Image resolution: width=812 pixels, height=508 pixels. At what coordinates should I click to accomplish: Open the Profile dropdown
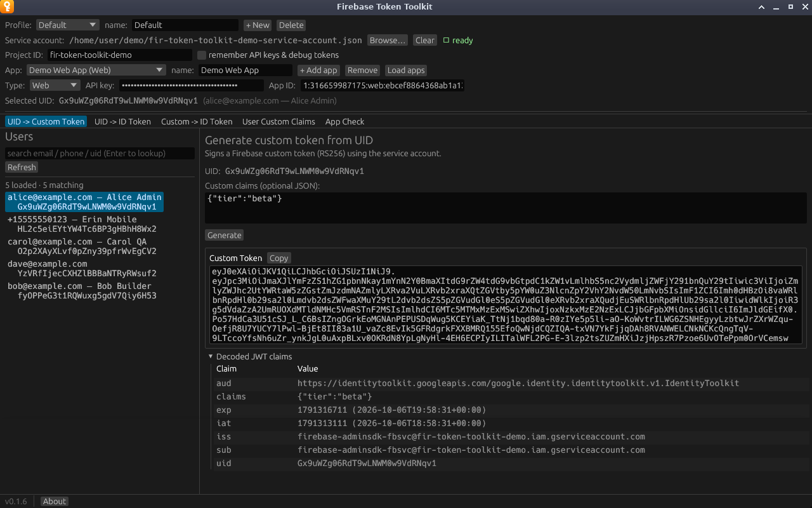coord(68,25)
